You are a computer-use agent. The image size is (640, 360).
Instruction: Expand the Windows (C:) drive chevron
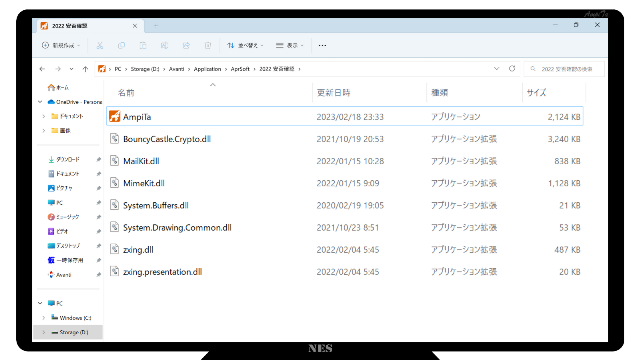click(44, 318)
